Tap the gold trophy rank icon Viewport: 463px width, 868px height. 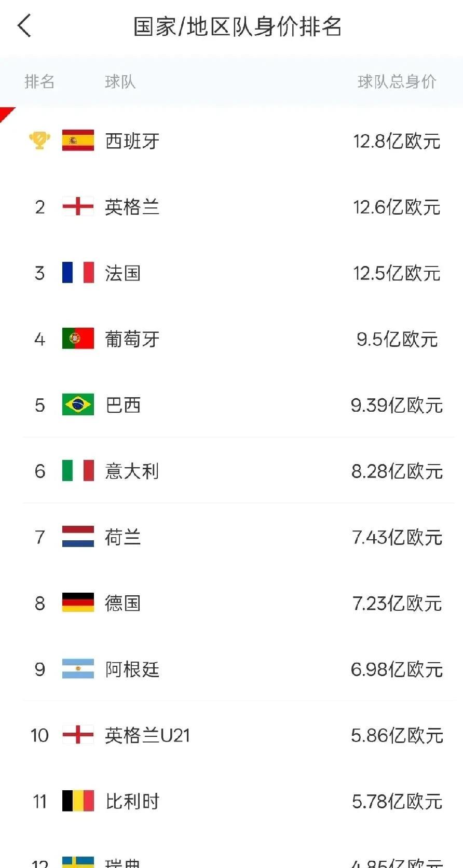coord(39,141)
